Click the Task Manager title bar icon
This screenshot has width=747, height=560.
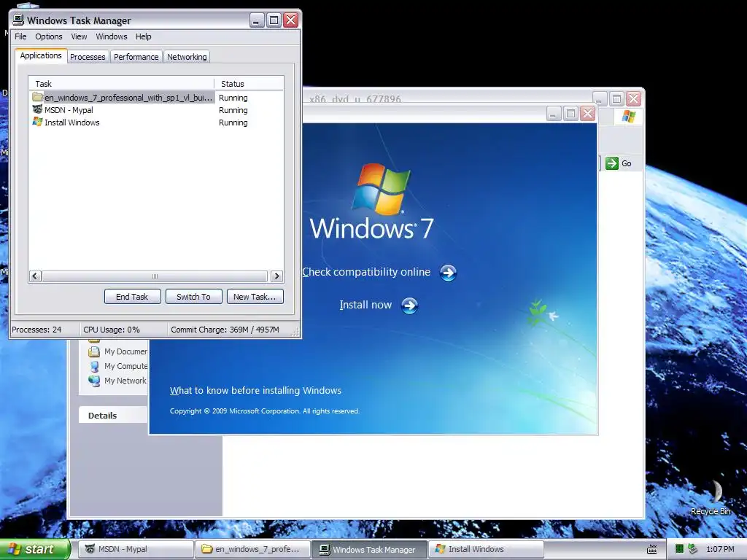coord(18,20)
